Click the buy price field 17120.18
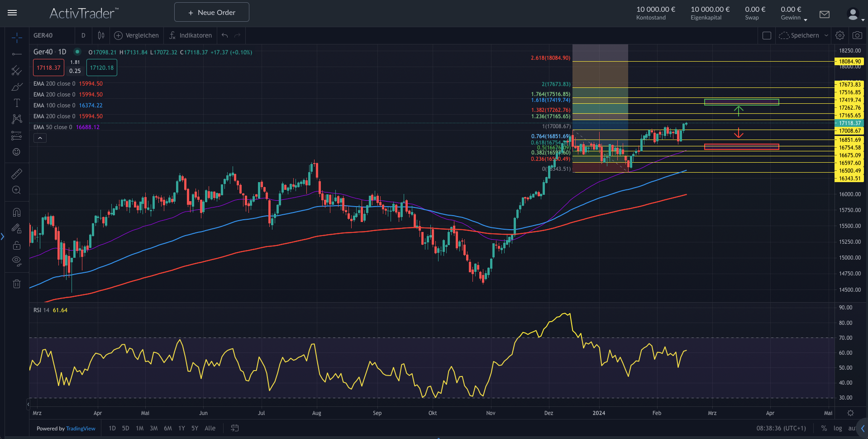 101,67
